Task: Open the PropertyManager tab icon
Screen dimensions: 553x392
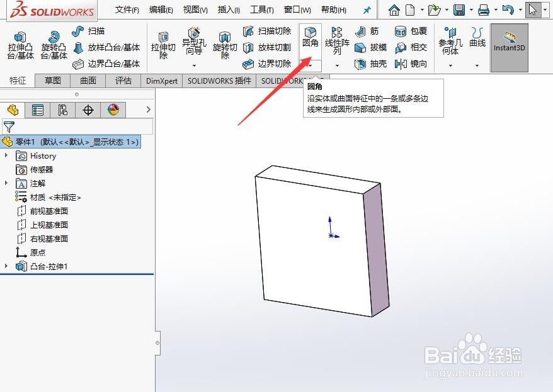Action: [38, 110]
